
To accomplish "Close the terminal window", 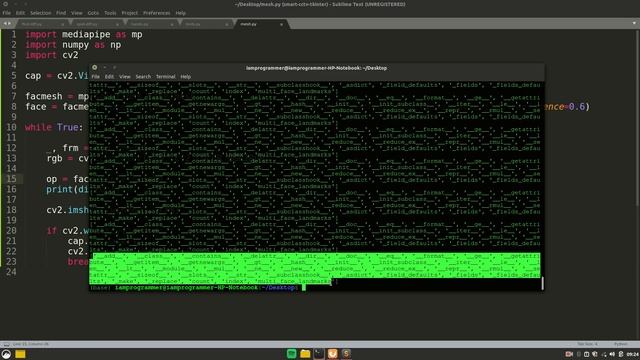I will pyautogui.click(x=95, y=67).
